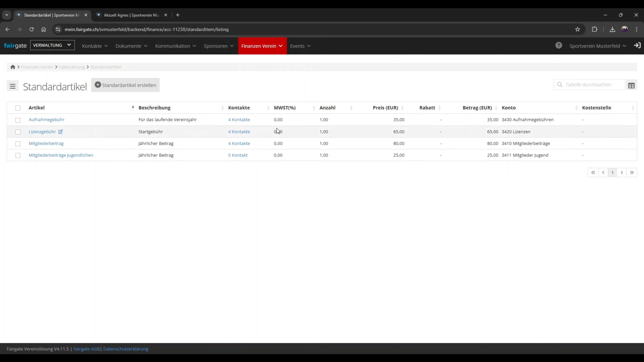
Task: Expand the Kontakte navigation dropdown
Action: point(95,46)
